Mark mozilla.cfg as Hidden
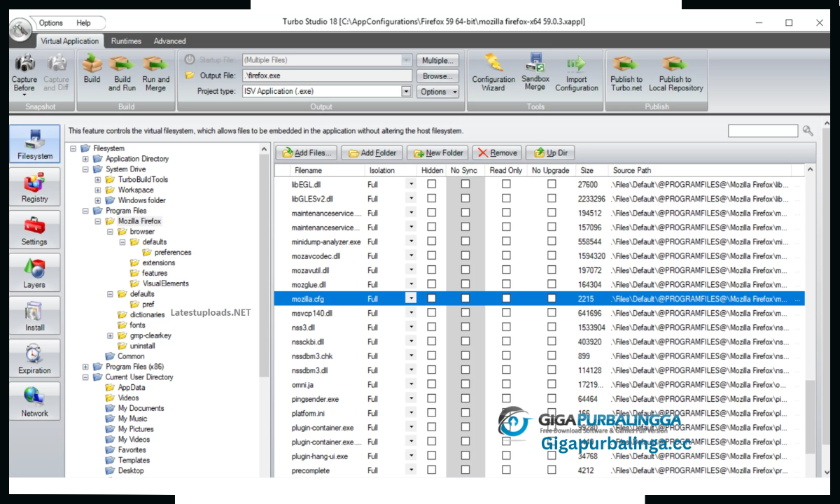 tap(431, 298)
